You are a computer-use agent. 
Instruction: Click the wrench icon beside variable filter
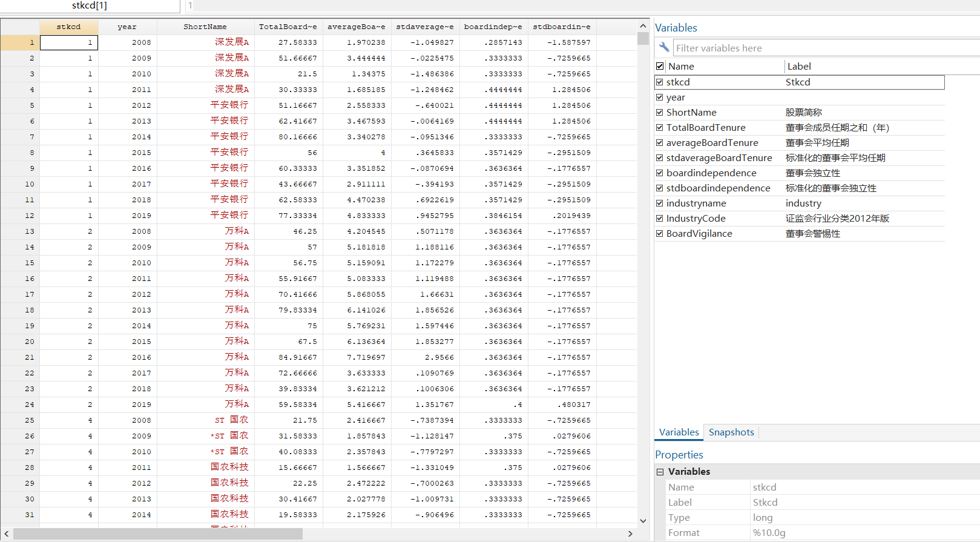tap(664, 47)
